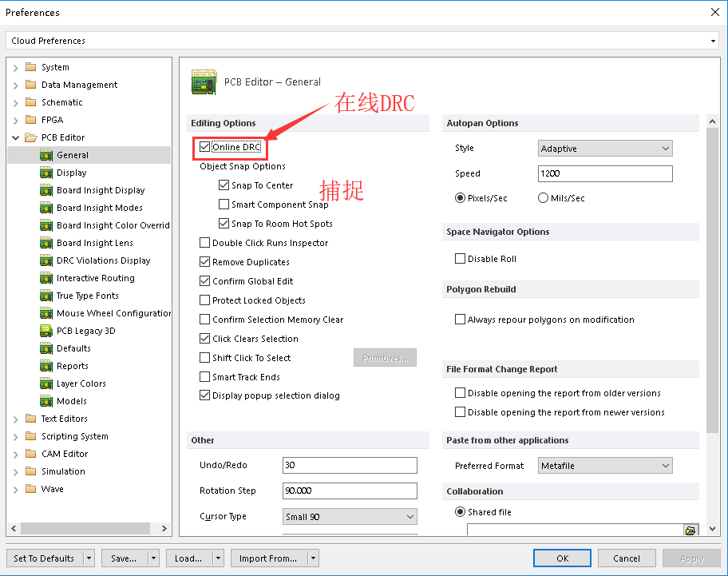Open the Schematic preferences category
728x576 pixels.
pyautogui.click(x=61, y=102)
